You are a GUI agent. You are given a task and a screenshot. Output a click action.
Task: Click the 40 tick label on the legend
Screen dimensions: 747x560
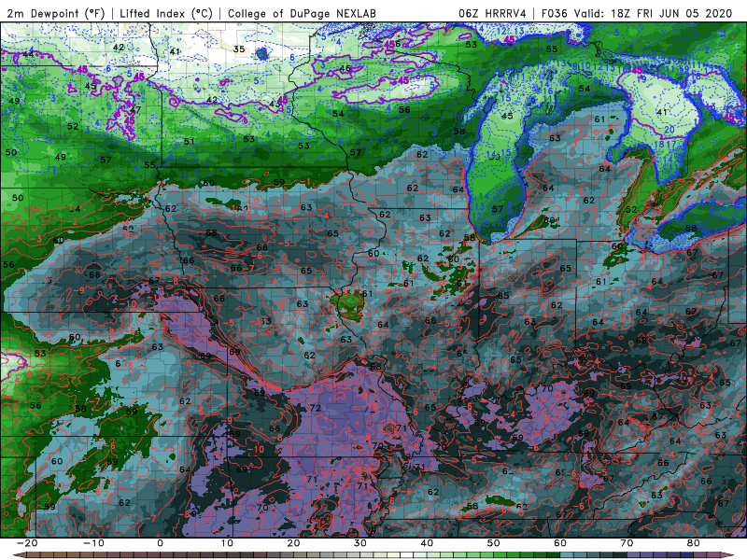coord(427,543)
